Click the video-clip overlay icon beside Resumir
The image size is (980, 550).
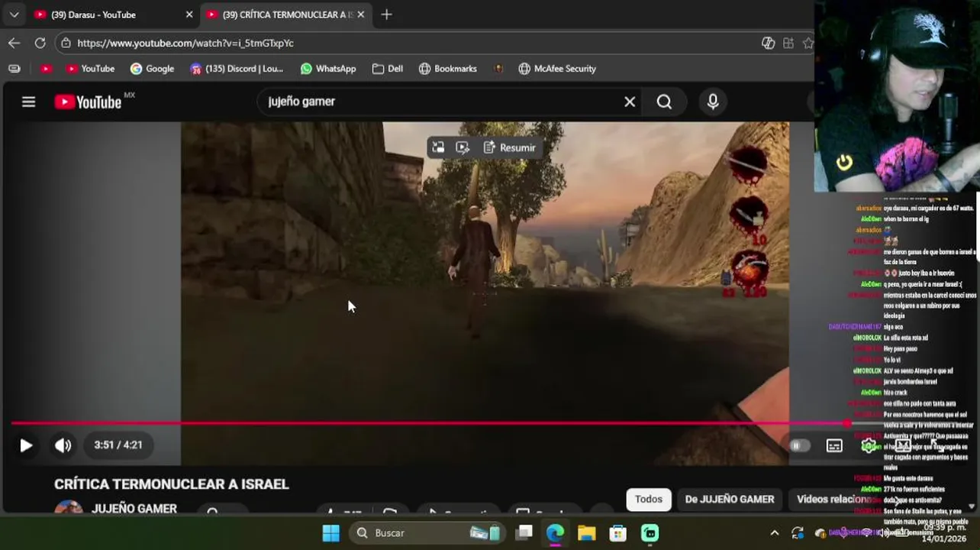463,147
